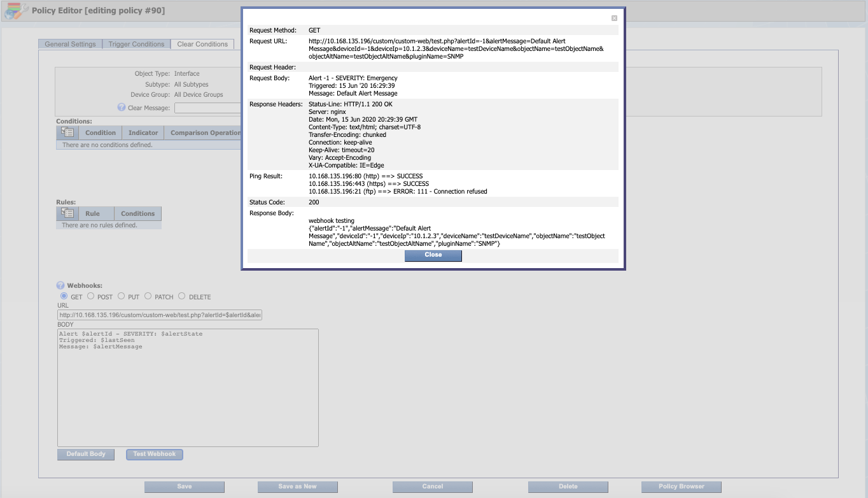Click the Rules table Conditions column header

[x=138, y=213]
